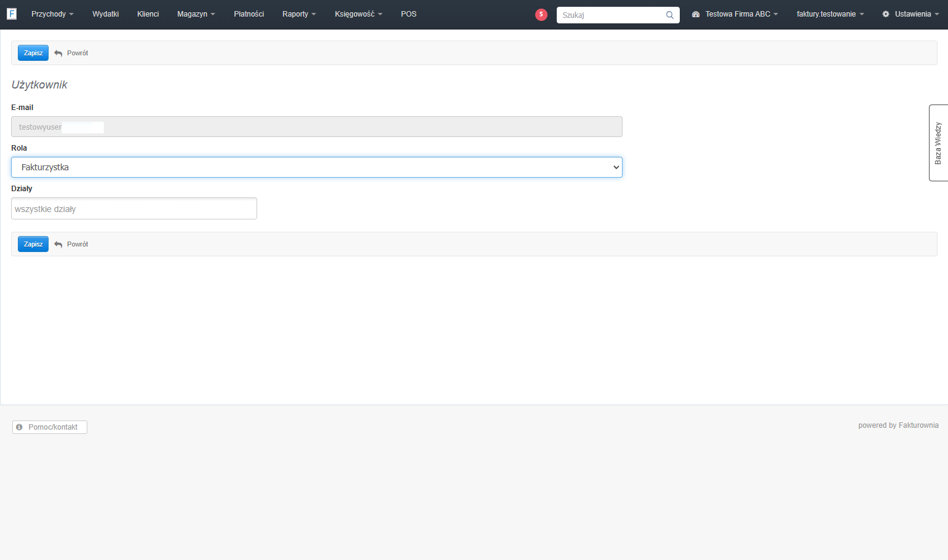Click the bottom Powrót link
The width and height of the screenshot is (948, 560).
click(78, 245)
